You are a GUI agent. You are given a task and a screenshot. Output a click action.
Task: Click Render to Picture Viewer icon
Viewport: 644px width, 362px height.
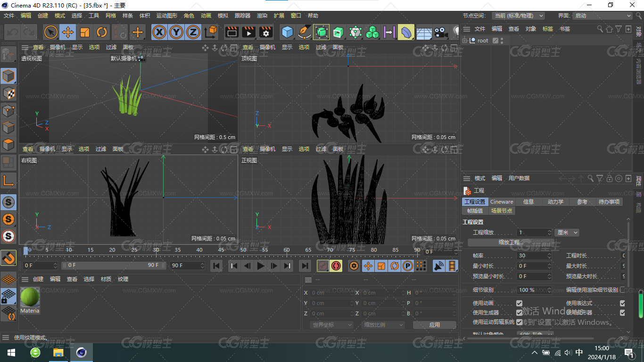pos(248,32)
